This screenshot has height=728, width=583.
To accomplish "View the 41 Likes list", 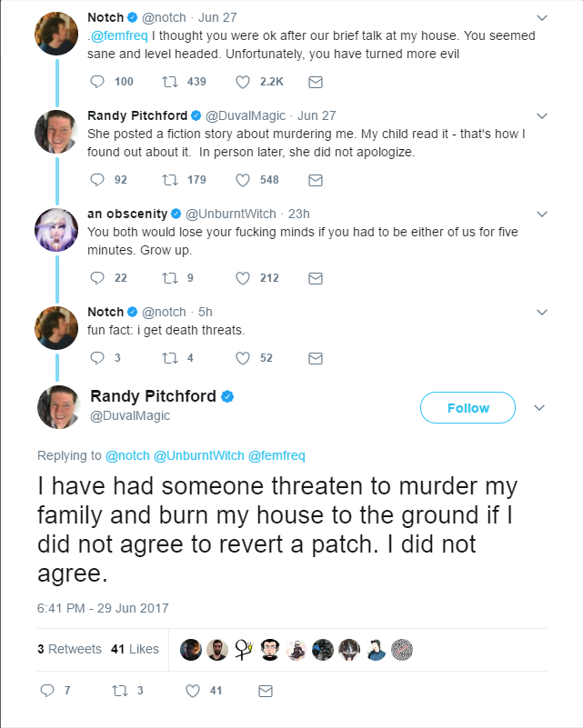I will [135, 649].
